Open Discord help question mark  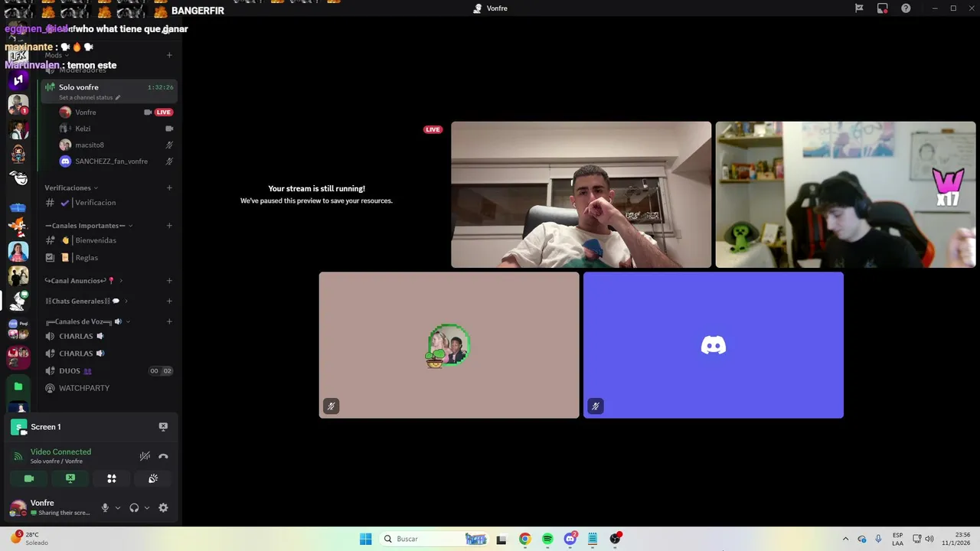click(x=906, y=8)
